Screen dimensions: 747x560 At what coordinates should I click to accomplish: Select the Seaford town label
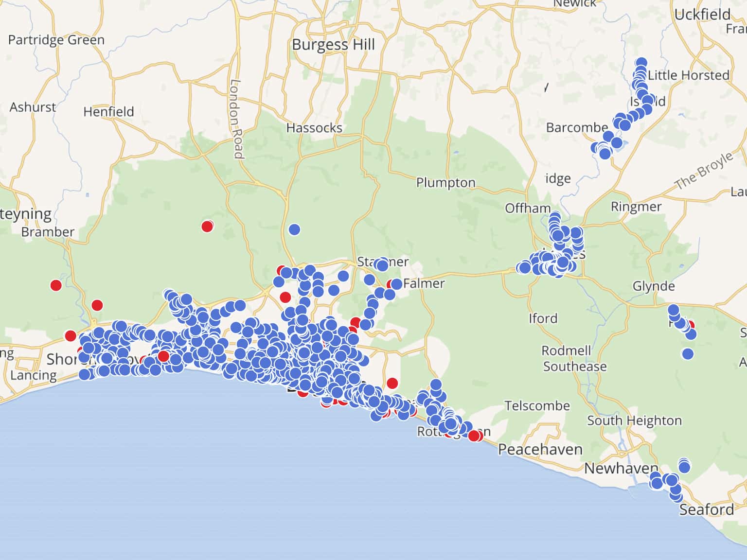(706, 509)
